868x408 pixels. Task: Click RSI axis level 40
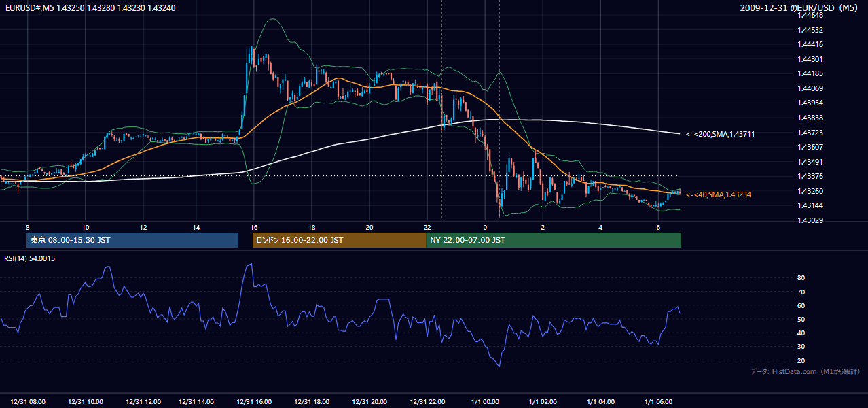click(x=801, y=333)
